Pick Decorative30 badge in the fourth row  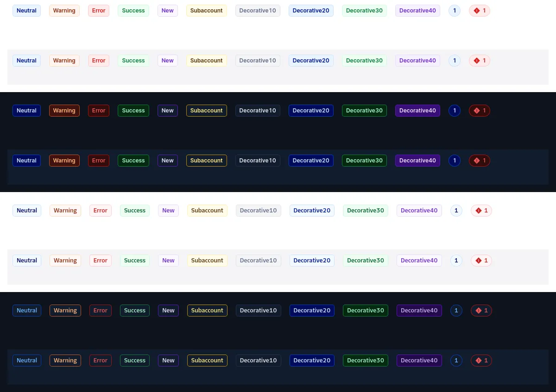pos(364,161)
